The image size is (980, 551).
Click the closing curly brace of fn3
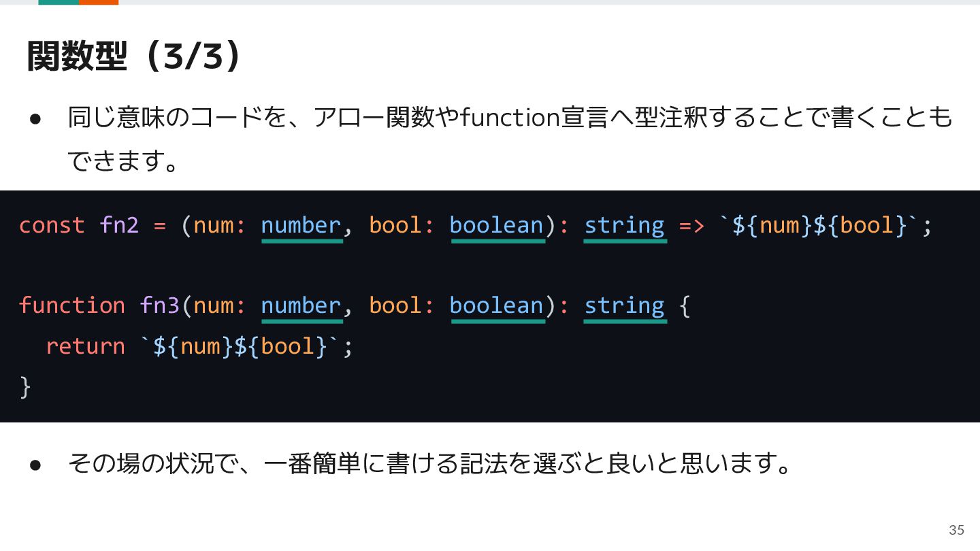[x=25, y=386]
